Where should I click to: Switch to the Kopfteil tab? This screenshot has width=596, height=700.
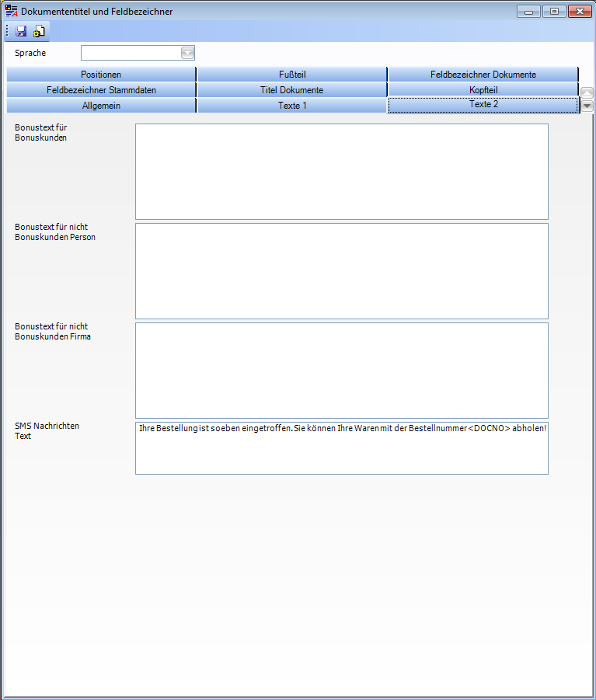click(483, 90)
